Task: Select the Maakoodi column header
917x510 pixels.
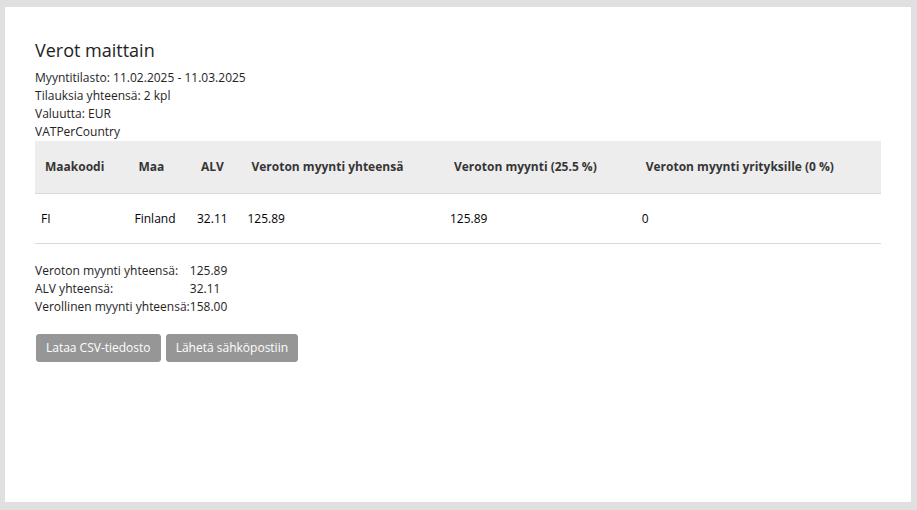Action: click(75, 167)
